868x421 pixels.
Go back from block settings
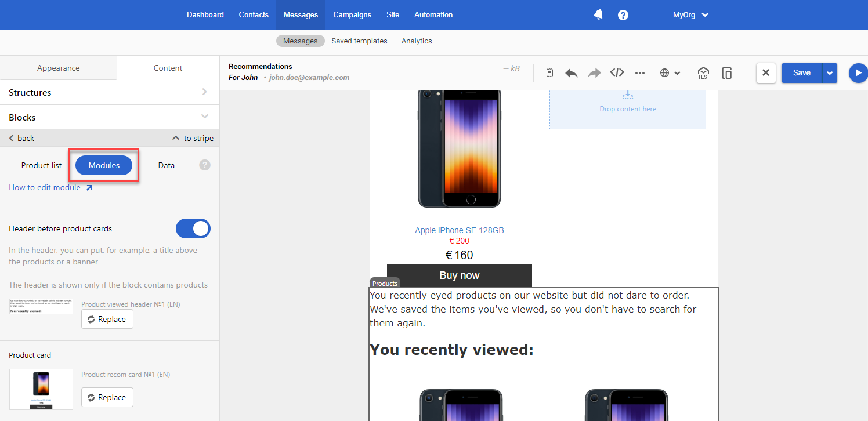click(21, 138)
